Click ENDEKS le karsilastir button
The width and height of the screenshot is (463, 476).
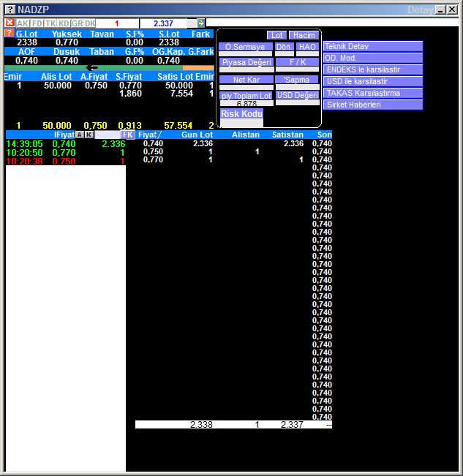point(373,69)
